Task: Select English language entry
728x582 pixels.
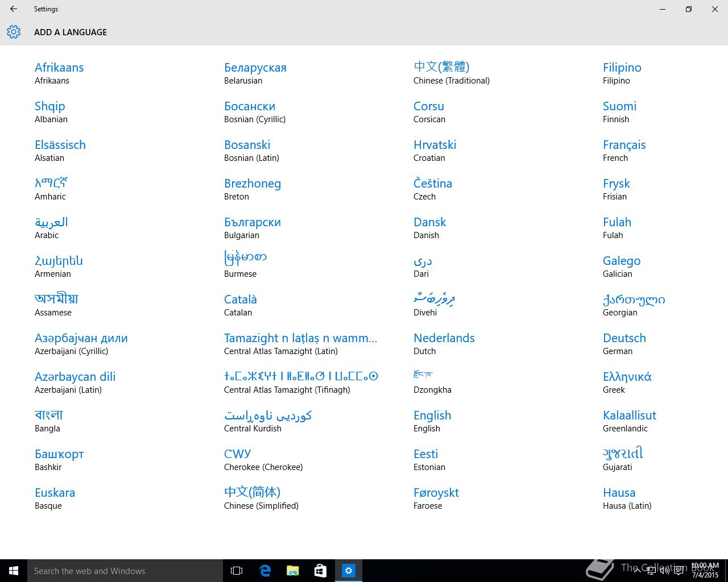Action: tap(432, 421)
